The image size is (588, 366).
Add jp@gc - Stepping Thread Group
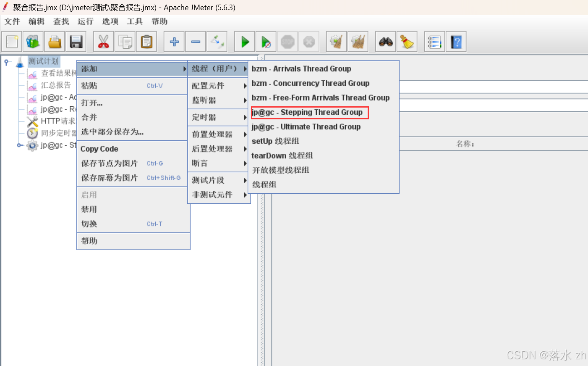pyautogui.click(x=324, y=112)
